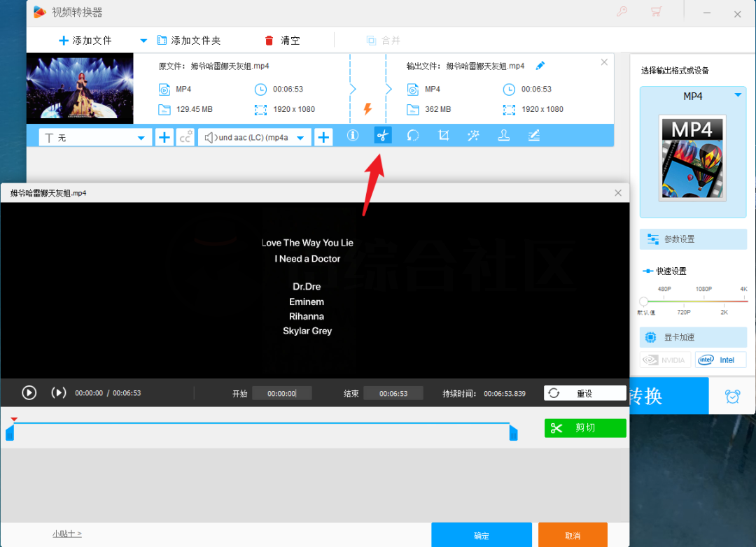Click the right trim handle on timeline
Viewport: 756px width, 547px height.
[514, 432]
